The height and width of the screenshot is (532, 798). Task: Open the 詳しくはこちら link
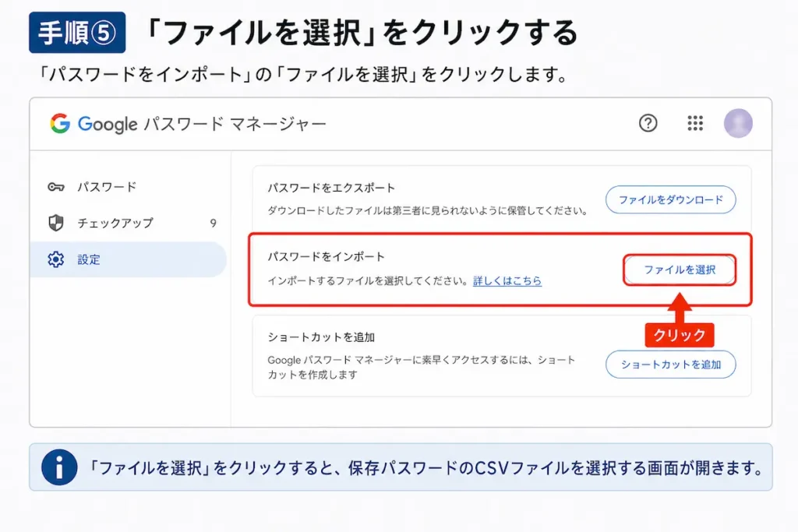[507, 280]
